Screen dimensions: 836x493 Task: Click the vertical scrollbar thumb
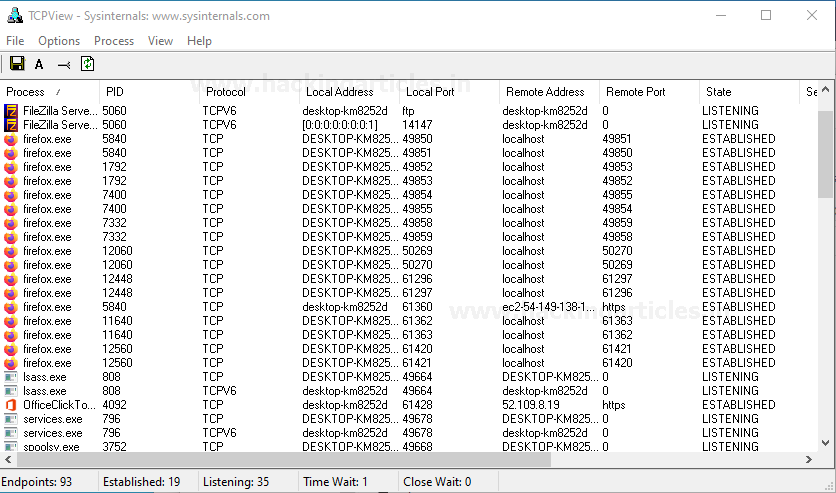click(825, 155)
